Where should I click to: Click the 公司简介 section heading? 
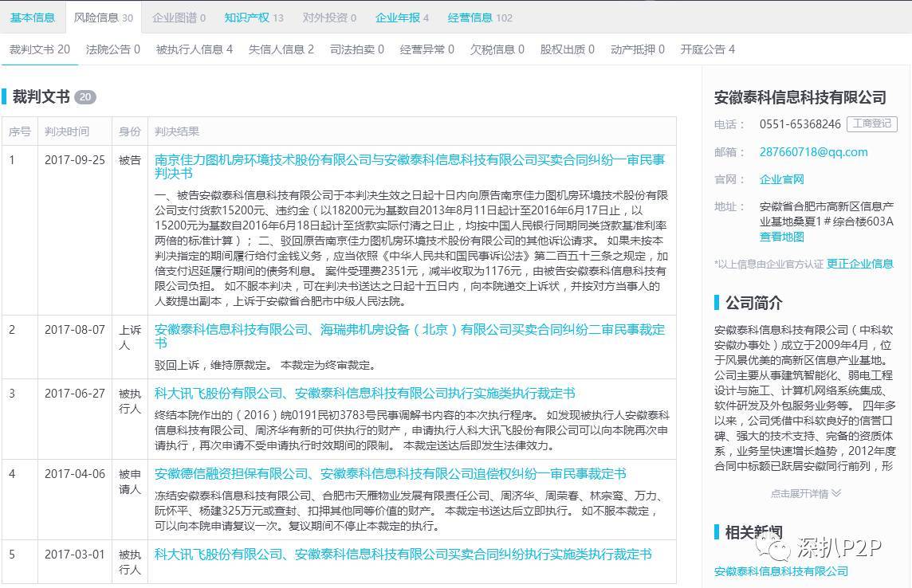point(754,303)
